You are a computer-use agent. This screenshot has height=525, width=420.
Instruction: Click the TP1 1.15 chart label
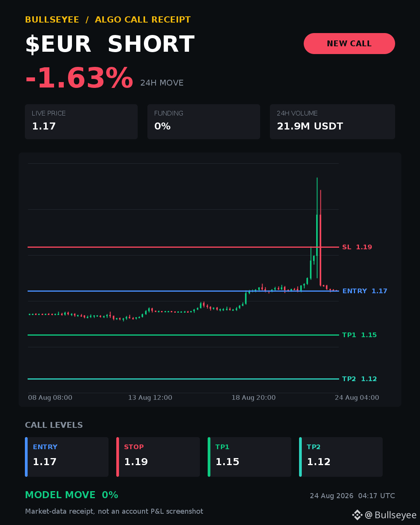359,335
